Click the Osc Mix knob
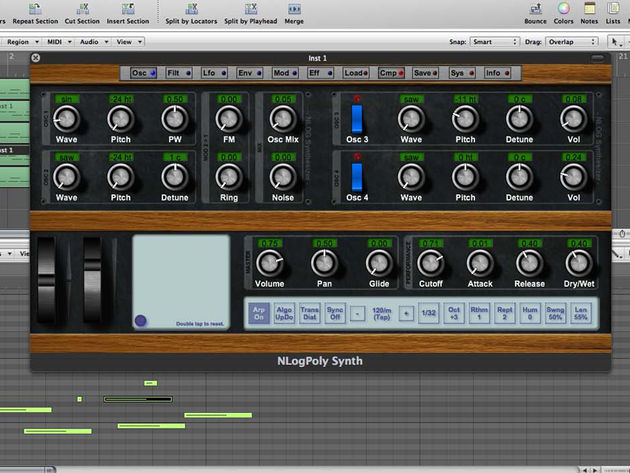Screen dimensions: 630x473 [x=283, y=119]
